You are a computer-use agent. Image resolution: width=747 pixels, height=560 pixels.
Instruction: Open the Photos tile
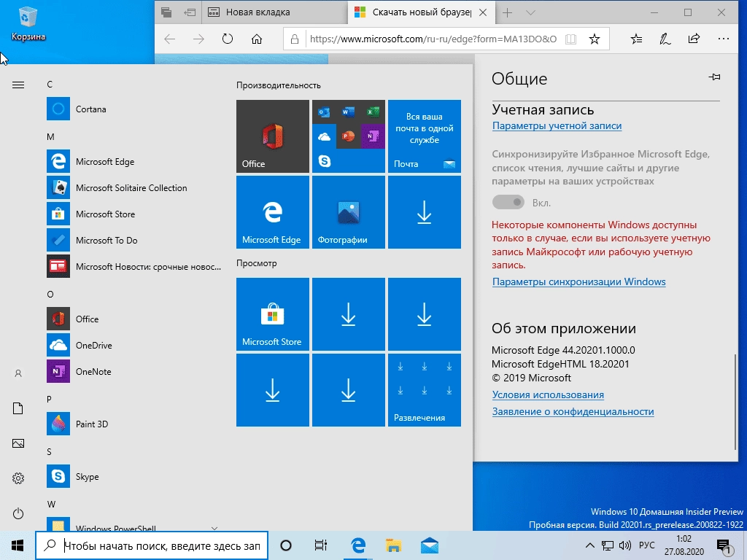tap(348, 212)
